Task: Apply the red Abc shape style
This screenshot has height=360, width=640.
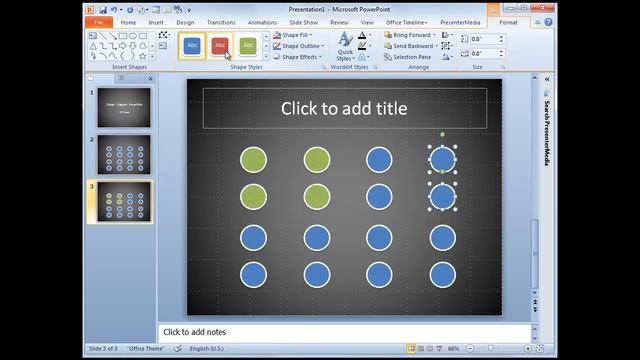Action: [220, 46]
